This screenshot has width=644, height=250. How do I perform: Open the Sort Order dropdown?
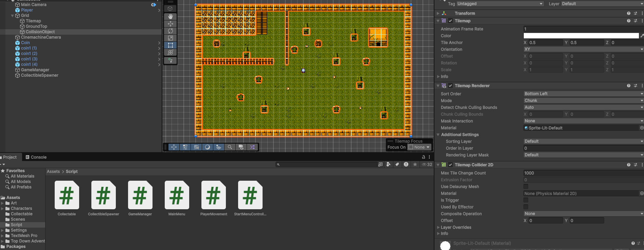pyautogui.click(x=583, y=94)
